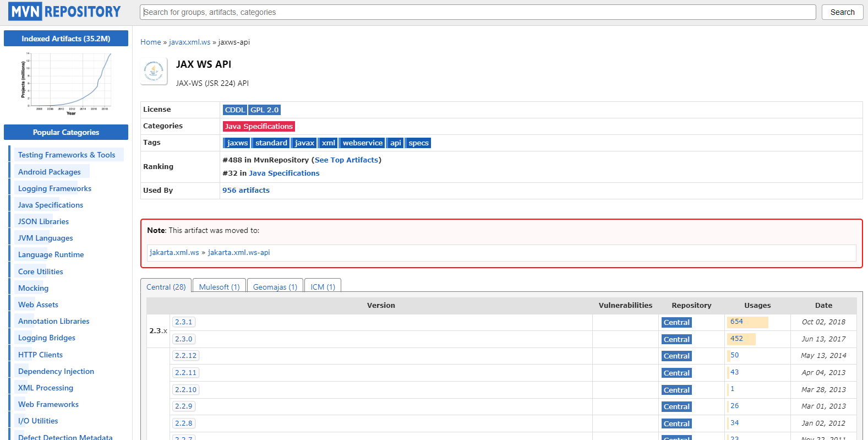Open Java Specifications ranking link
The width and height of the screenshot is (868, 440).
pos(284,173)
